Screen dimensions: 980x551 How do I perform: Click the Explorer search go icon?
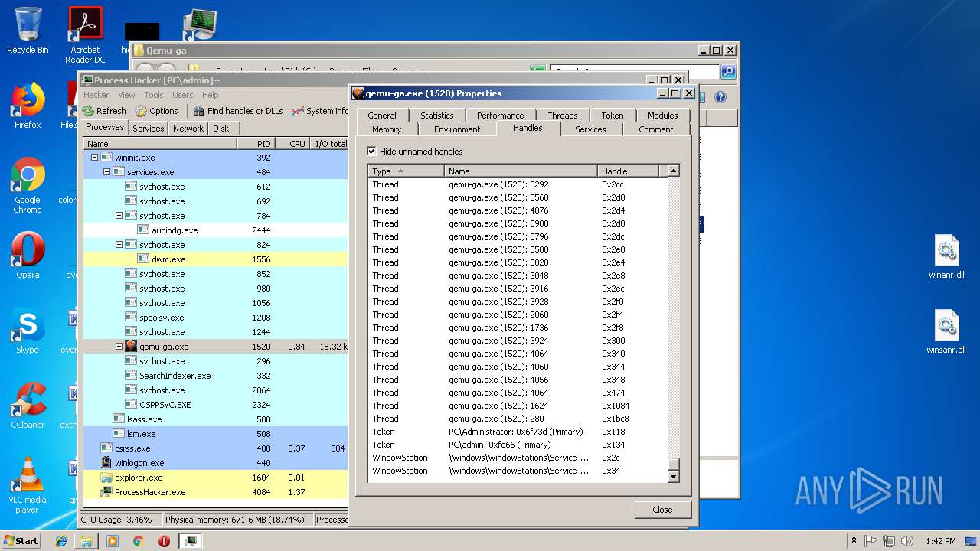pos(728,71)
